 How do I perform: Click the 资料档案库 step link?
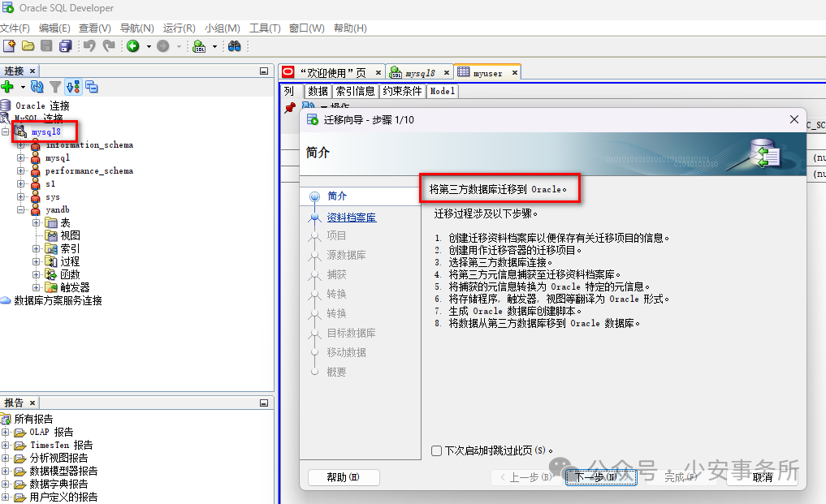pyautogui.click(x=352, y=217)
